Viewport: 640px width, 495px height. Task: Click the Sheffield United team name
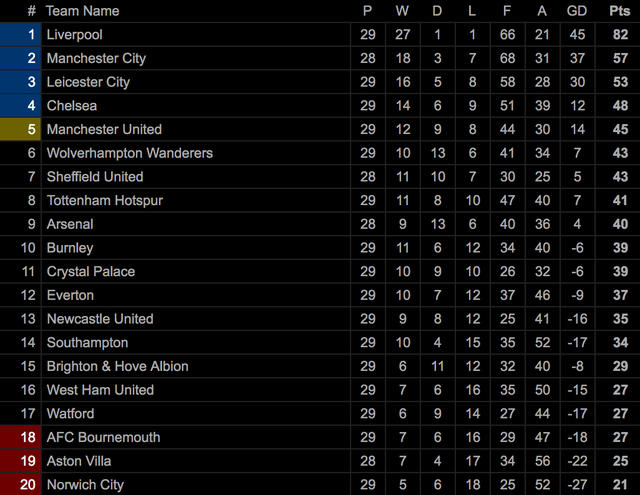[x=95, y=177]
